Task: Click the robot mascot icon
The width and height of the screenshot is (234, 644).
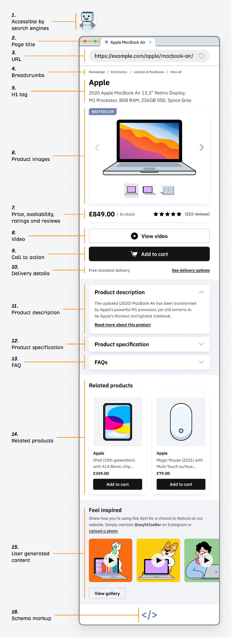Action: pyautogui.click(x=87, y=21)
